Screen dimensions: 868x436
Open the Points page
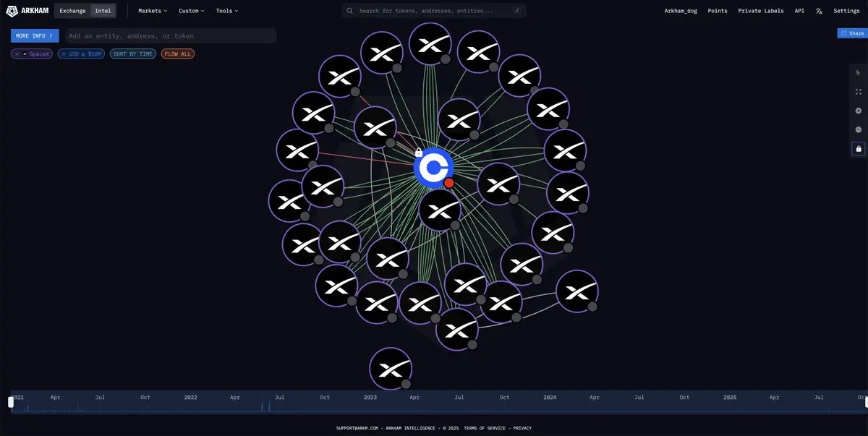click(718, 11)
